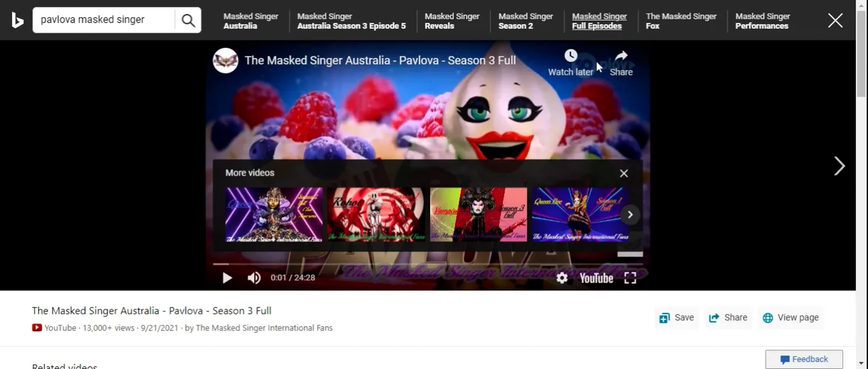Select Masked Singer Performances suggestion
The image size is (868, 369).
(763, 21)
